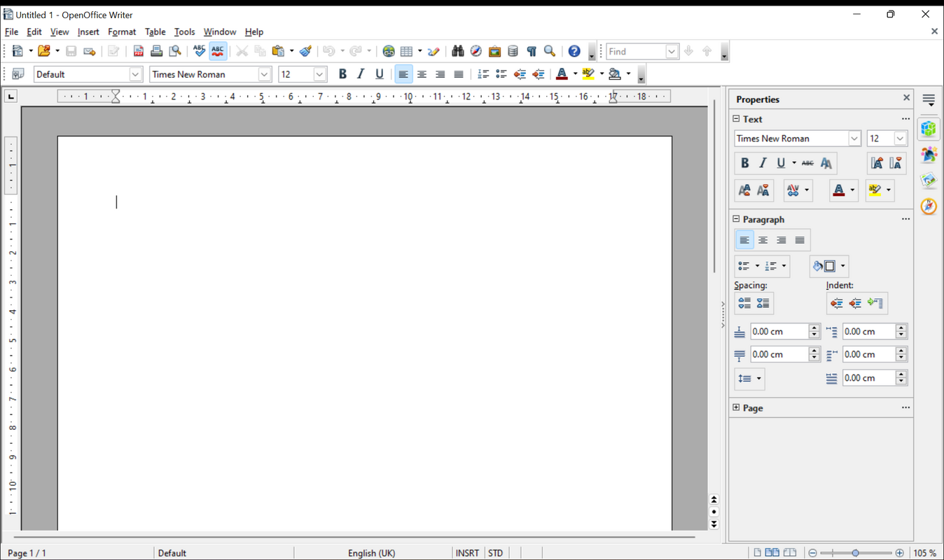The image size is (944, 560).
Task: Click Increase Font Size in sidebar
Action: click(x=877, y=163)
